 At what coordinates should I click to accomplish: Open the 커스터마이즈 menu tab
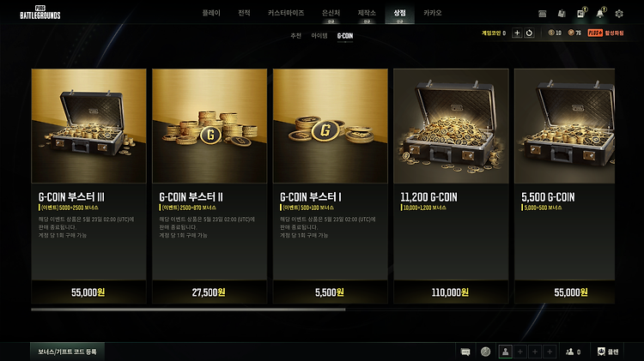click(286, 13)
